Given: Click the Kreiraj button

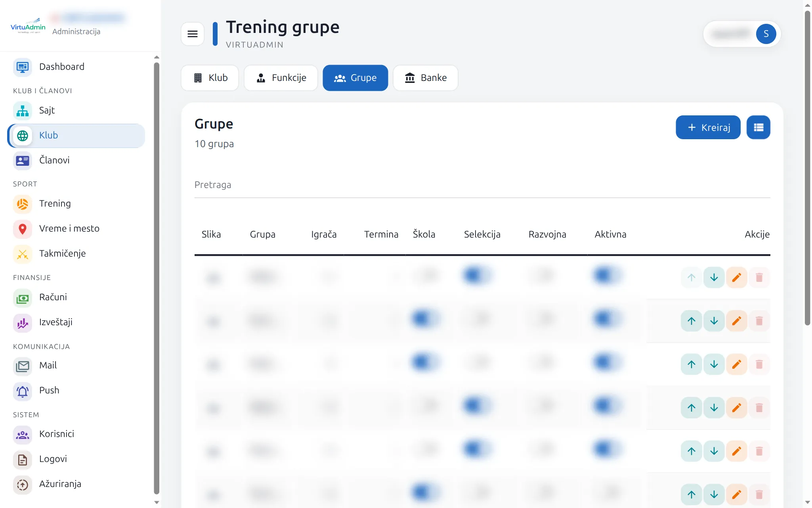Looking at the screenshot, I should click(708, 127).
